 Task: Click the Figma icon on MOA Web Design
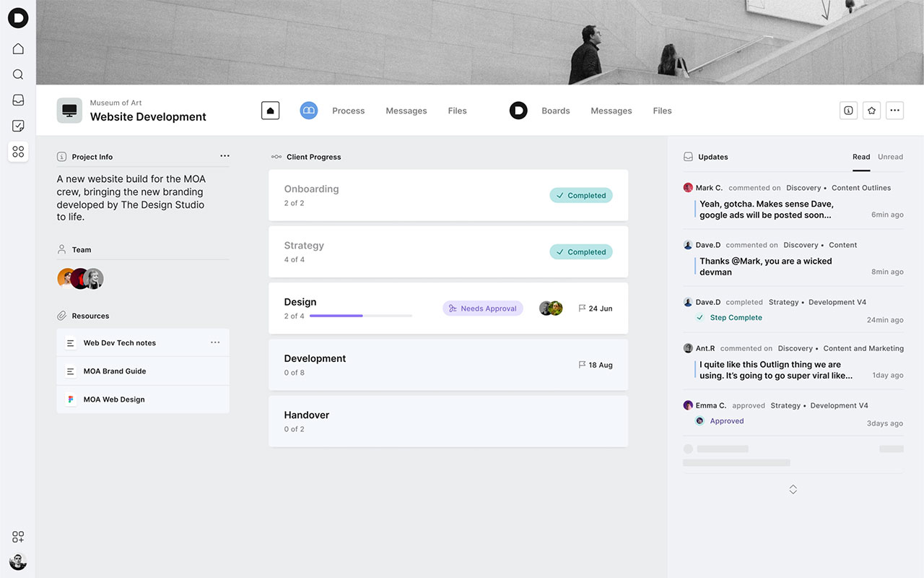point(71,400)
